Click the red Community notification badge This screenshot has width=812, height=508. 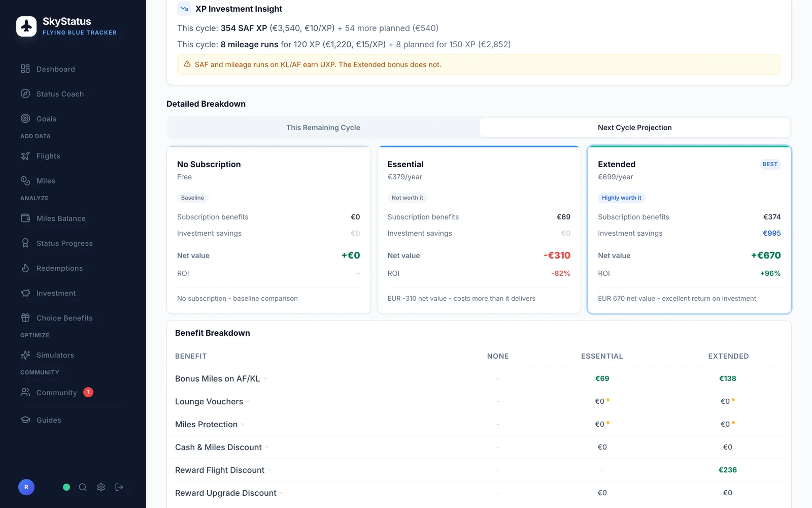pyautogui.click(x=88, y=392)
